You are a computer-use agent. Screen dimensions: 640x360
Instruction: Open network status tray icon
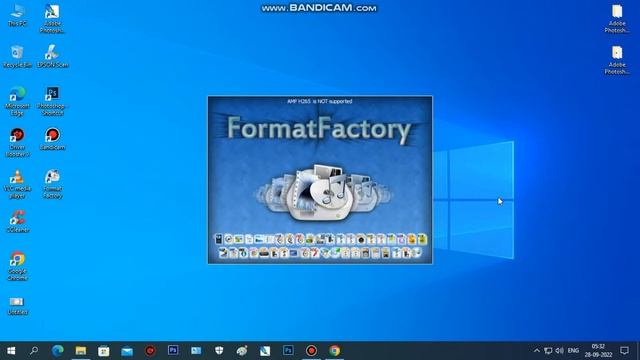548,351
